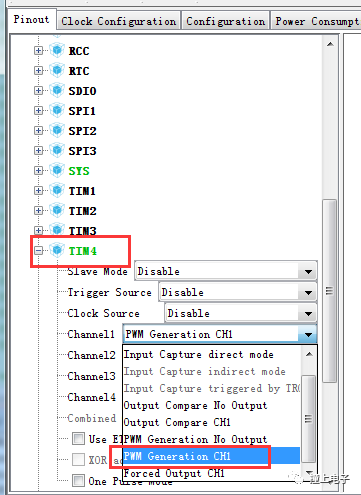Close the Channel1 dropdown via its arrow
The image size is (361, 495).
(x=308, y=334)
